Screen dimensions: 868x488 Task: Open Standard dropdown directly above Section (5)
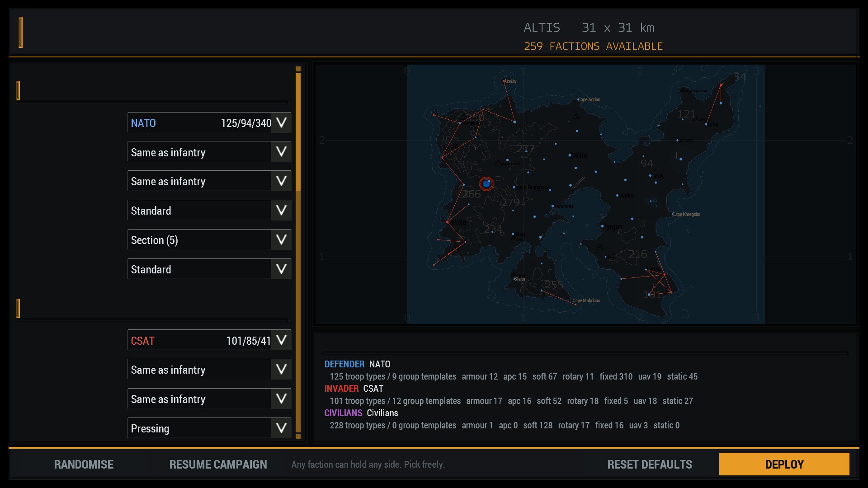click(x=209, y=211)
